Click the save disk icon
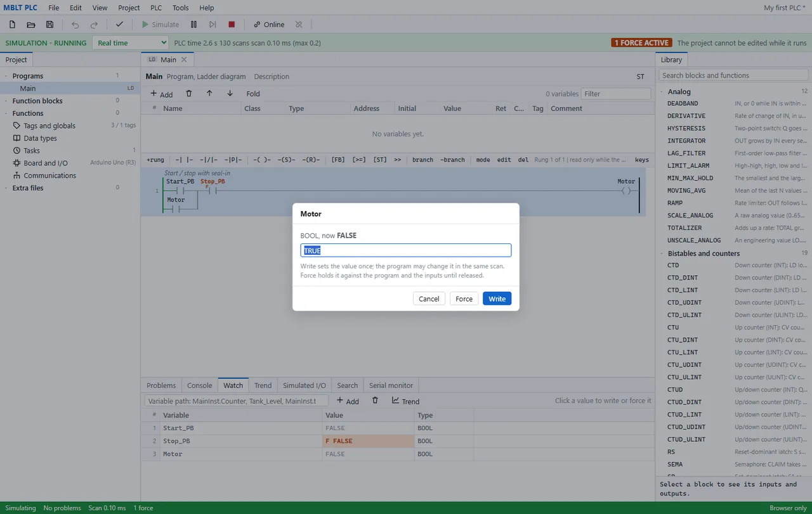Image resolution: width=812 pixels, height=514 pixels. click(49, 25)
